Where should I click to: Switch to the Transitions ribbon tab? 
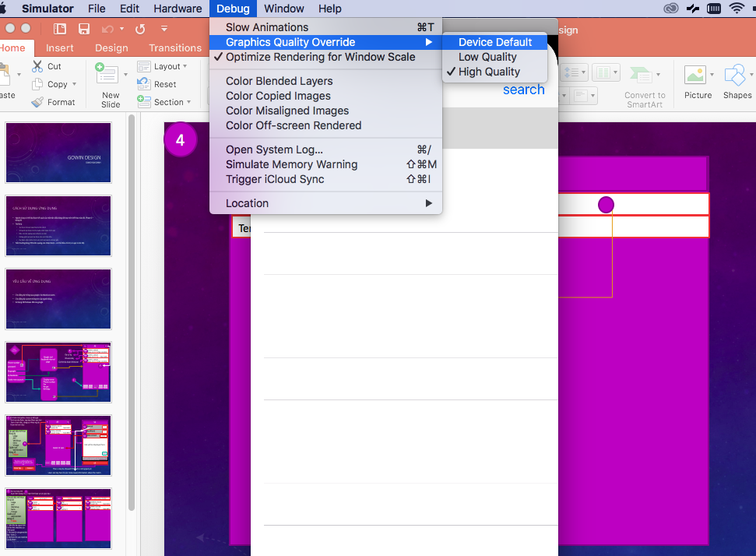coord(175,48)
